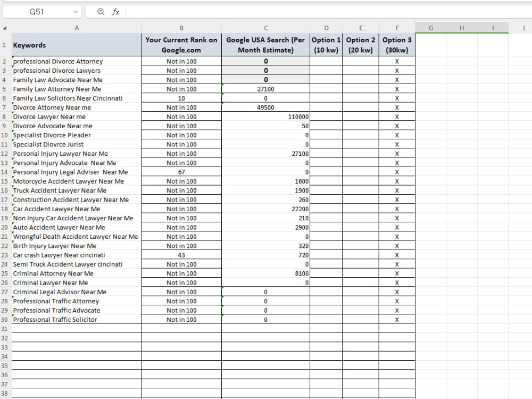Select column D header

point(326,28)
